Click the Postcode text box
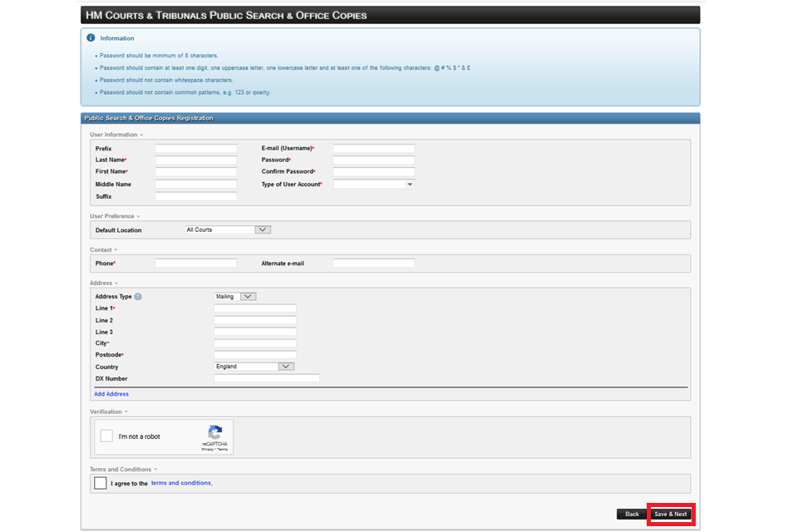The height and width of the screenshot is (532, 798). pyautogui.click(x=255, y=355)
